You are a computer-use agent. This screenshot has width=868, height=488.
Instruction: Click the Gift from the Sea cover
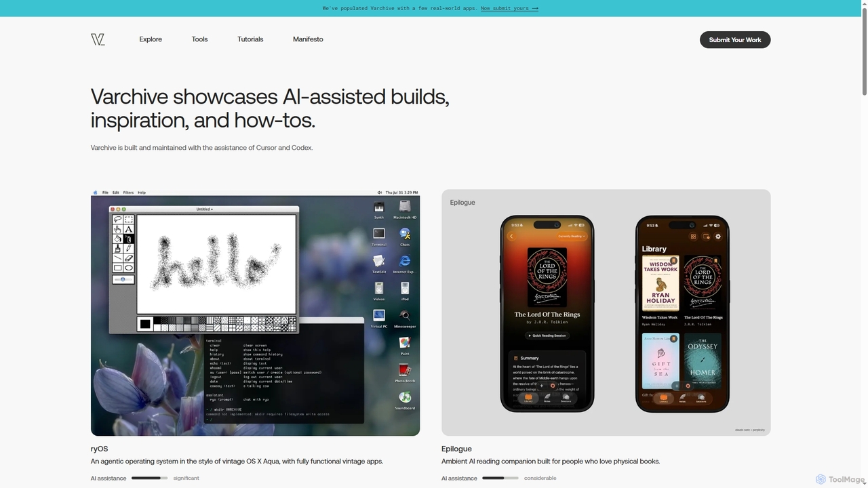pos(660,360)
